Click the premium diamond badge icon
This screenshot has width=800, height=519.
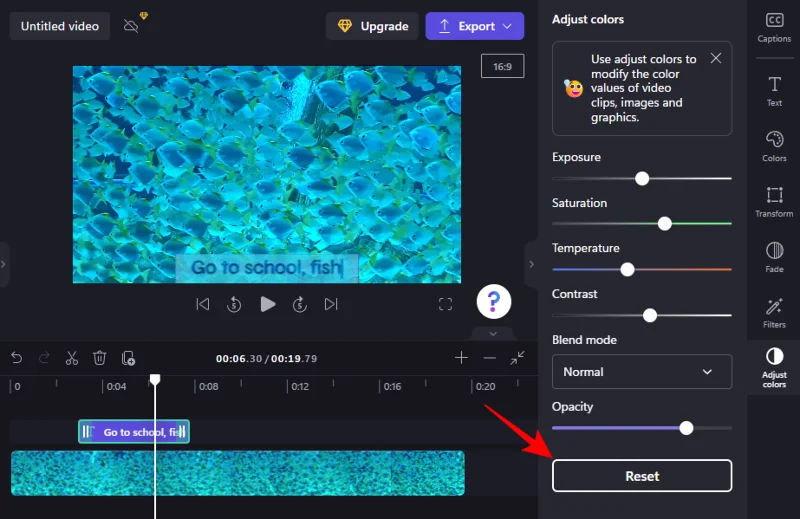[x=144, y=16]
